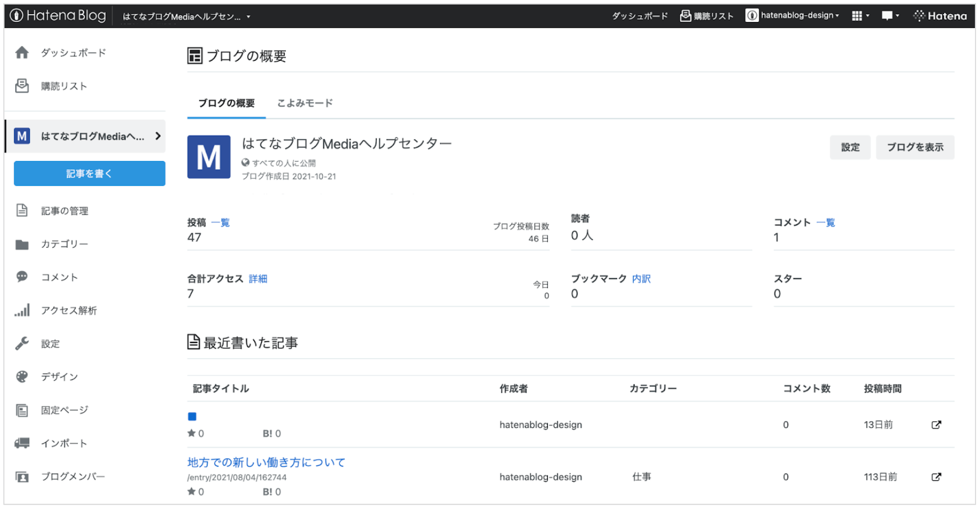Click the デザイン palette icon in sidebar
980x509 pixels.
(22, 377)
